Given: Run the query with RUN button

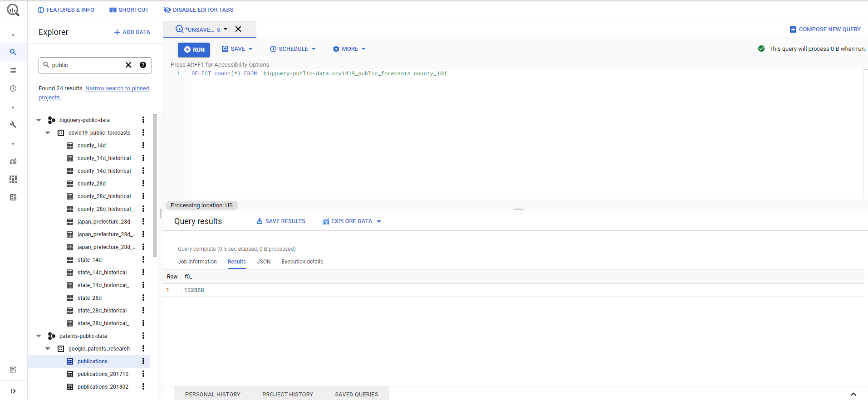Looking at the screenshot, I should coord(194,49).
